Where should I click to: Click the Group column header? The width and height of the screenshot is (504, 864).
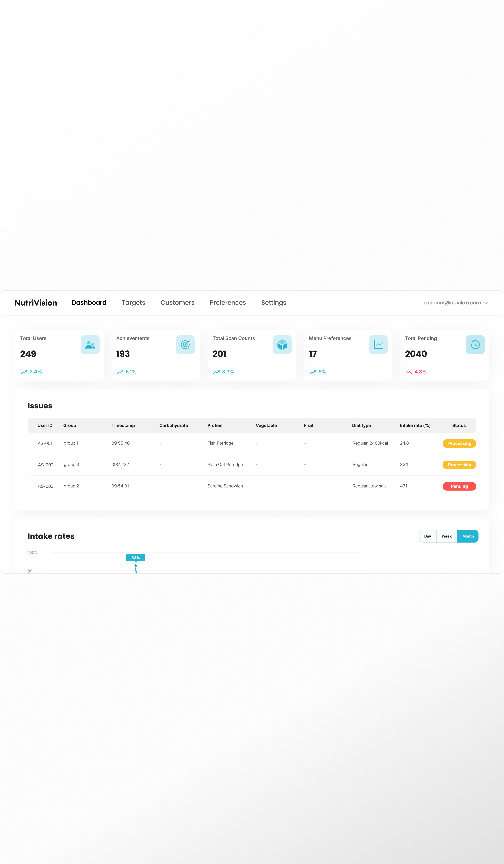pos(70,426)
